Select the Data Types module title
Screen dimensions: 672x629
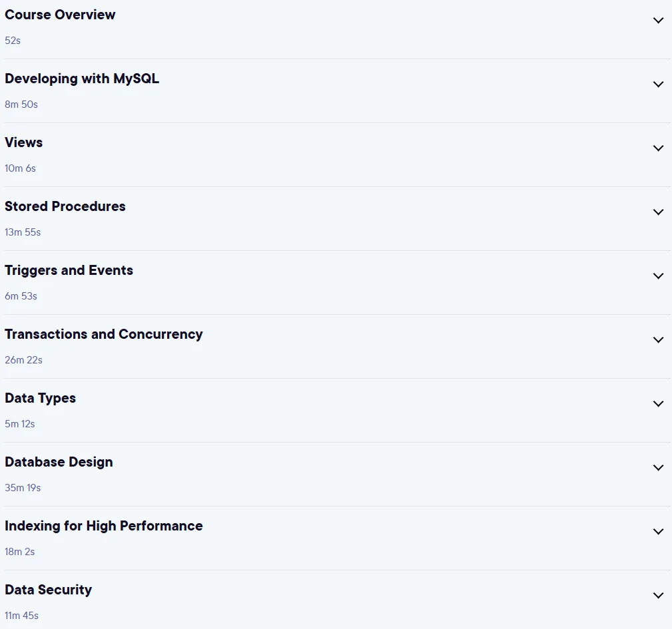tap(40, 398)
